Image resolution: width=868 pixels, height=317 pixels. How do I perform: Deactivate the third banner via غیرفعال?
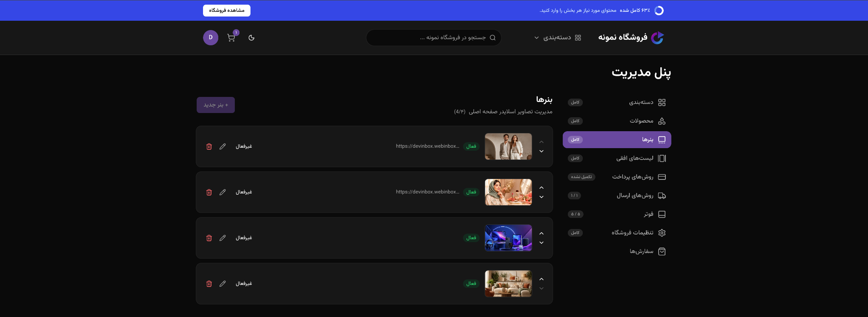click(244, 238)
